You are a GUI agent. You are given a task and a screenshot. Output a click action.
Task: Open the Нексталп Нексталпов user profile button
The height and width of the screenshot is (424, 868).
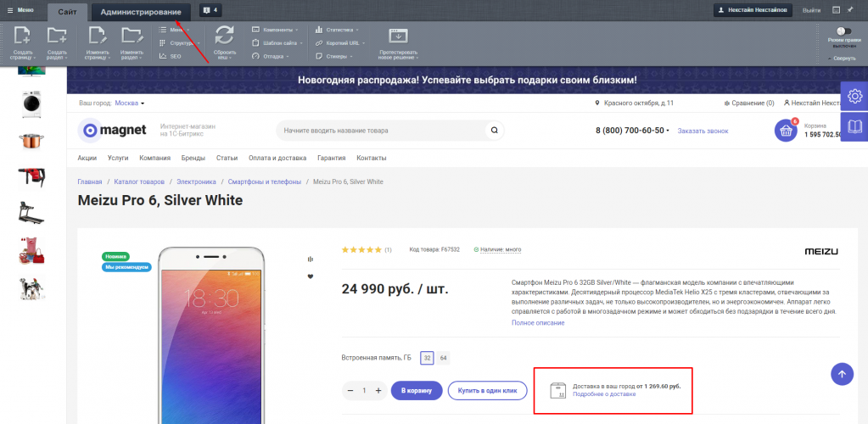tap(753, 10)
